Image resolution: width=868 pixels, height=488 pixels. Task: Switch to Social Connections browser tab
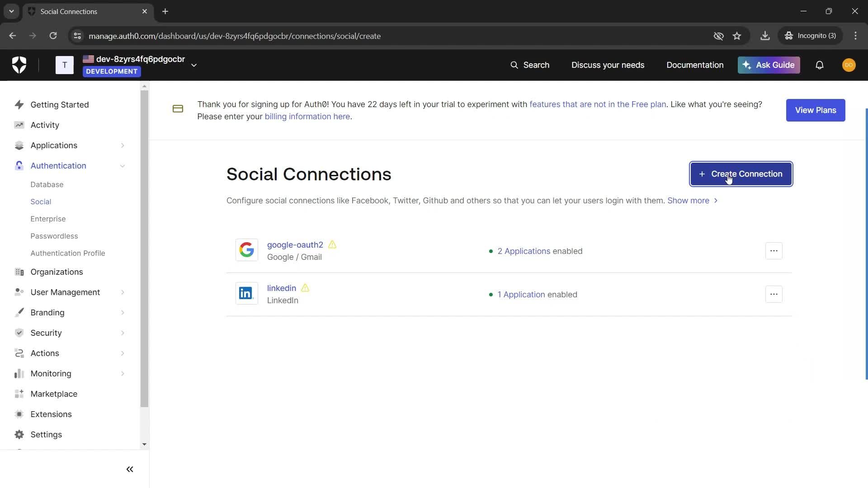tap(88, 11)
